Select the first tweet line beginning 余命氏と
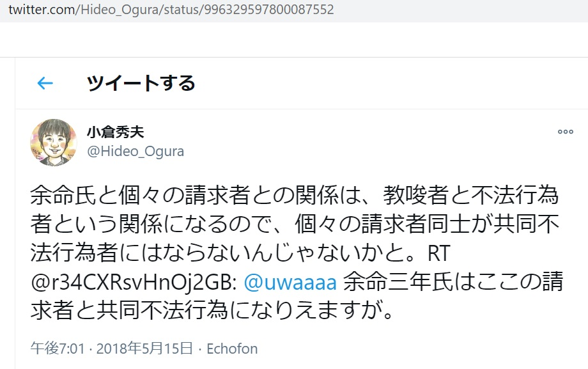Image resolution: width=588 pixels, height=369 pixels. [295, 195]
